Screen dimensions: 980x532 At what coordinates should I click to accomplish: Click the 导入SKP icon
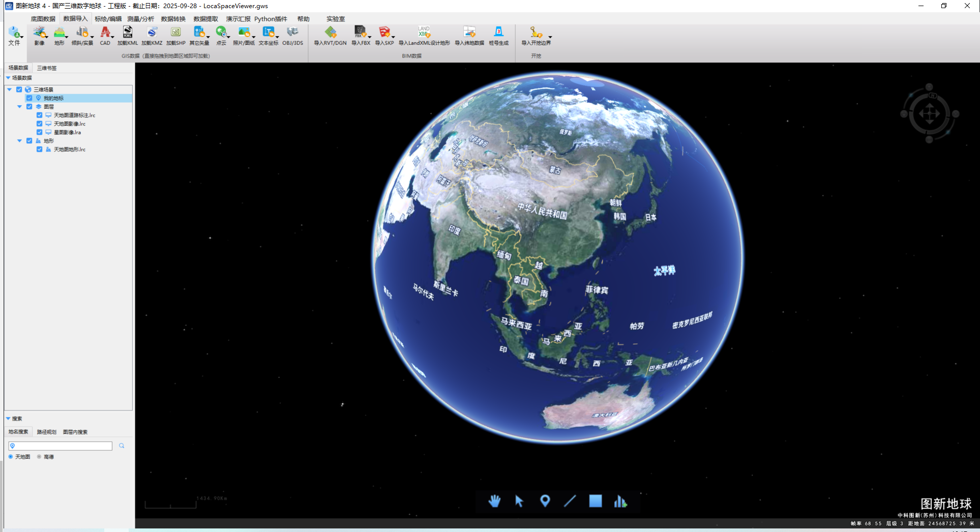point(384,33)
